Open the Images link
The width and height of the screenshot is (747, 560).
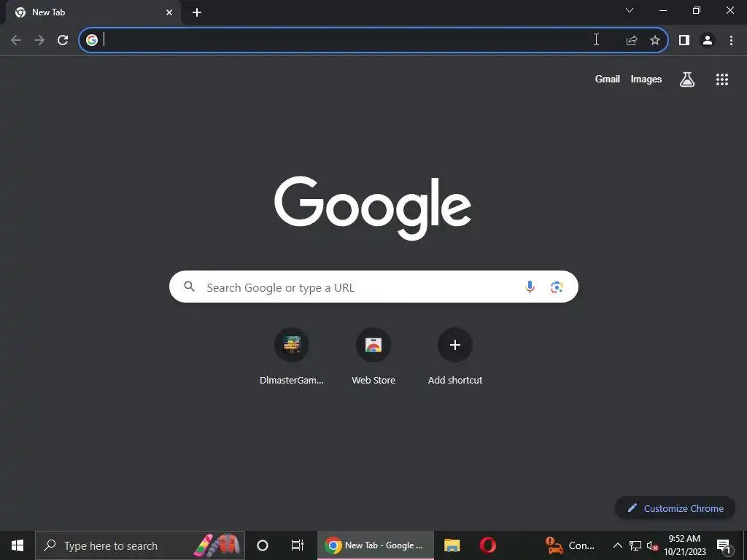[x=646, y=79]
